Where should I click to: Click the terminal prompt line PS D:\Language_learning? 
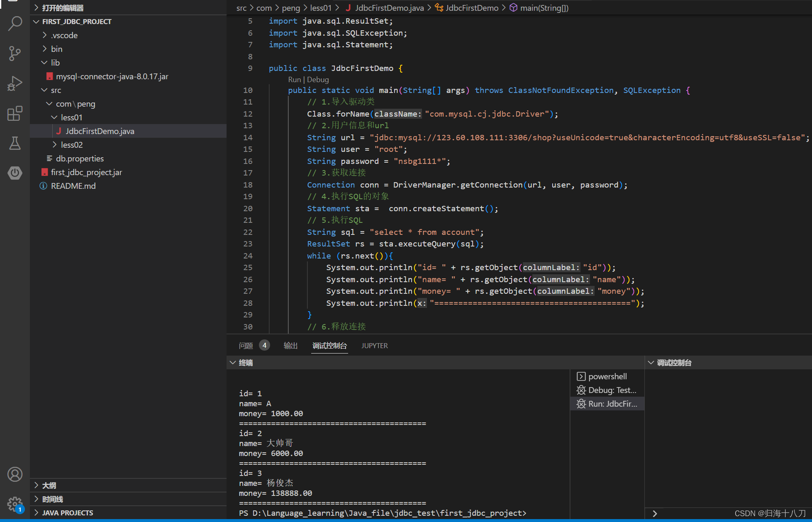[x=383, y=513]
